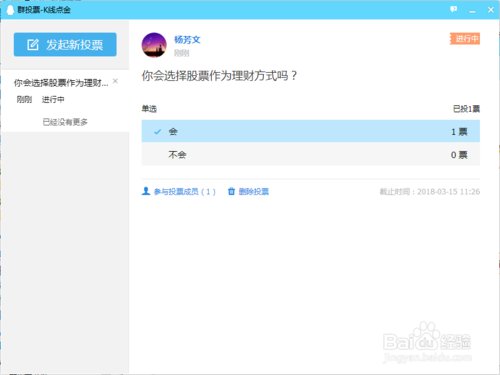Click the 发起新投票 button
The width and height of the screenshot is (500, 375).
point(65,44)
